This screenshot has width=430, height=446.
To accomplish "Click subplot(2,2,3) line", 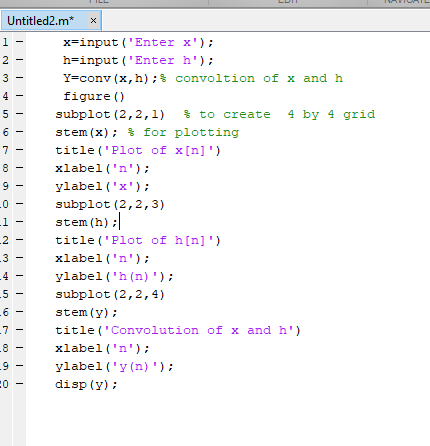I will (x=110, y=205).
